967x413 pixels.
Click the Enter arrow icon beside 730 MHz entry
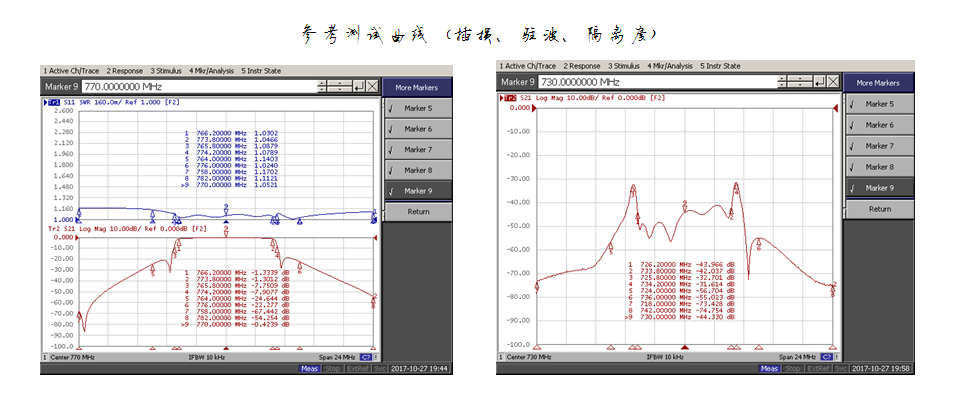[x=818, y=82]
